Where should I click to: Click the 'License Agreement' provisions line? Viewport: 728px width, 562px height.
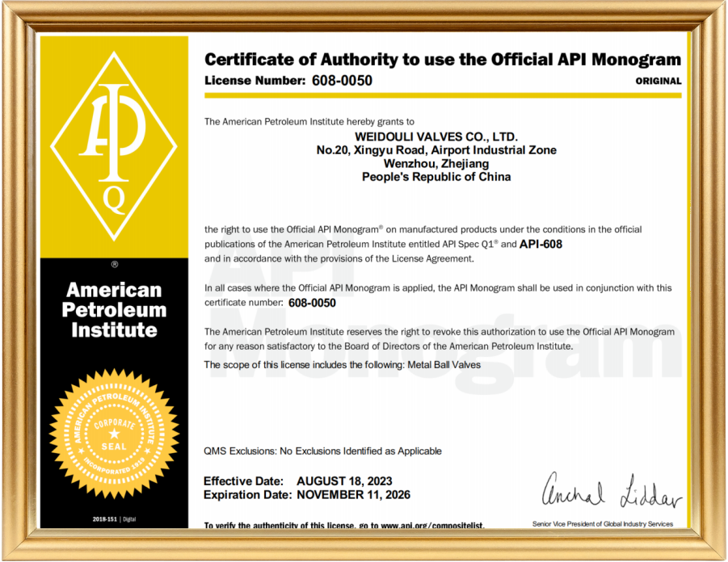(x=339, y=258)
